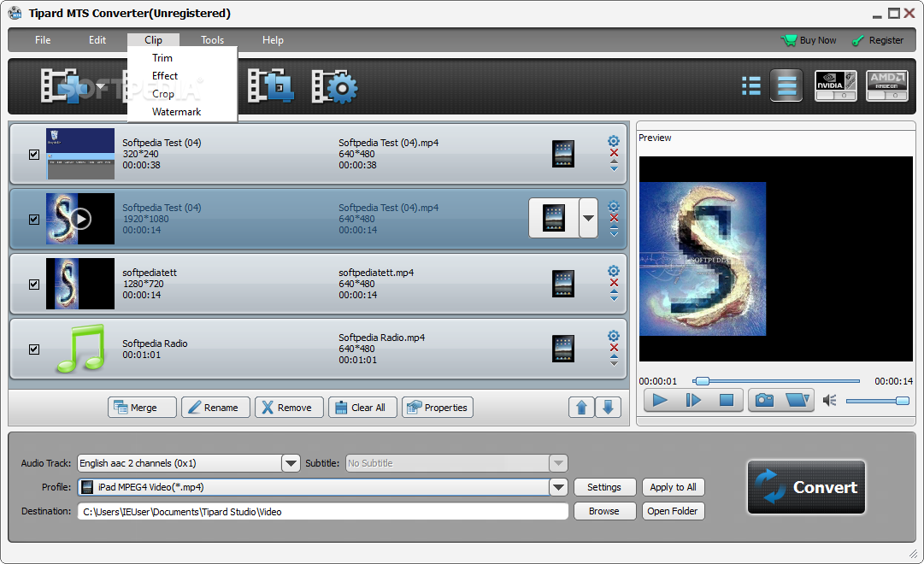Open the Add File dropdown arrow
Viewport: 924px width, 564px height.
point(101,86)
